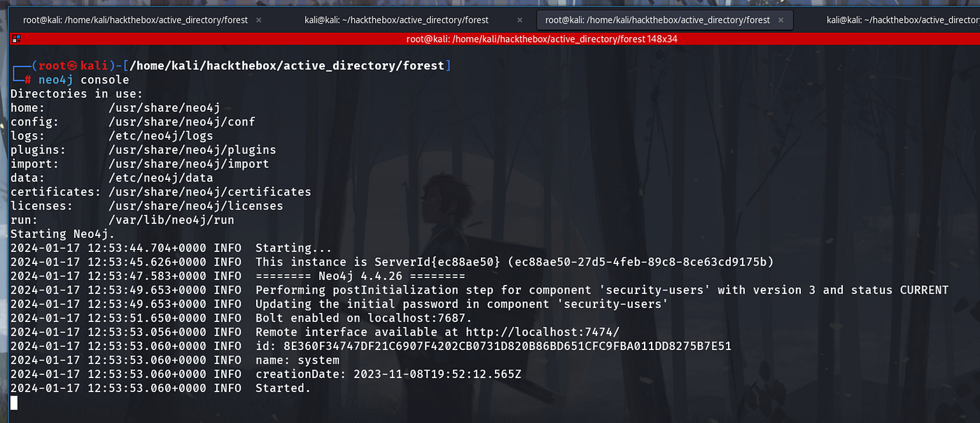This screenshot has width=980, height=423.
Task: Select the active highlighted root@kali forest tab
Action: pos(657,20)
